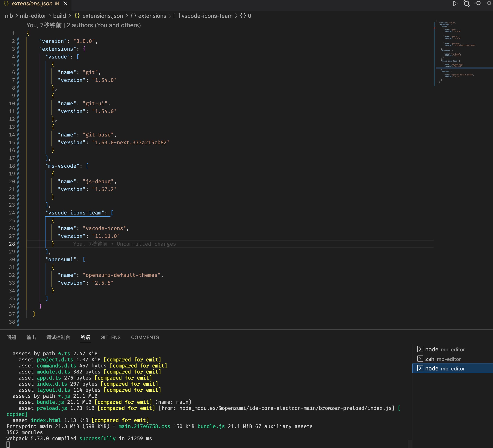Click the array brackets icon before vscode-icons-team
The height and width of the screenshot is (448, 493).
[177, 16]
